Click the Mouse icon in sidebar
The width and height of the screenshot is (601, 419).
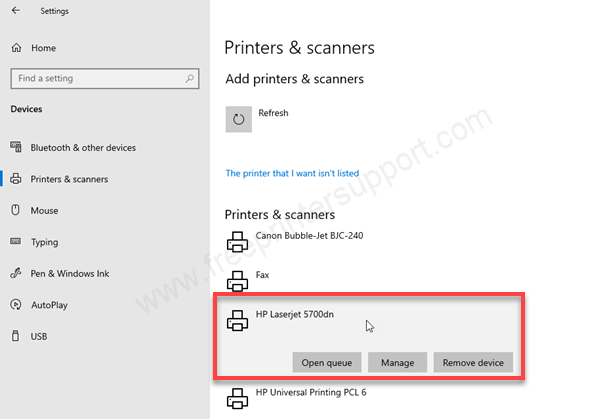click(16, 211)
